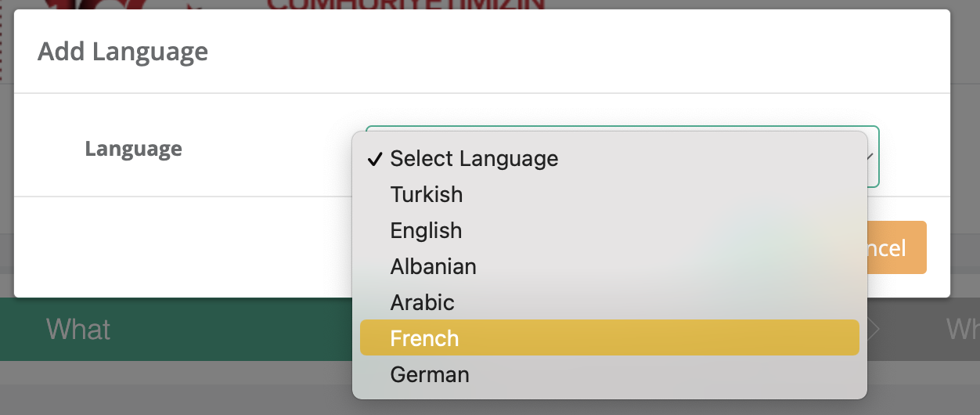
Task: Switch to the partially visible 'Wh' tab
Action: click(963, 329)
